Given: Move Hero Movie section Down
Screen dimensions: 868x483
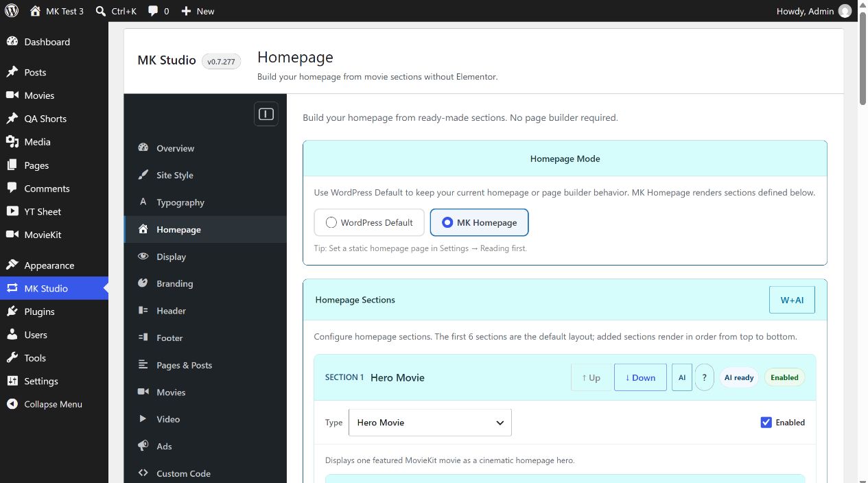Looking at the screenshot, I should 640,377.
